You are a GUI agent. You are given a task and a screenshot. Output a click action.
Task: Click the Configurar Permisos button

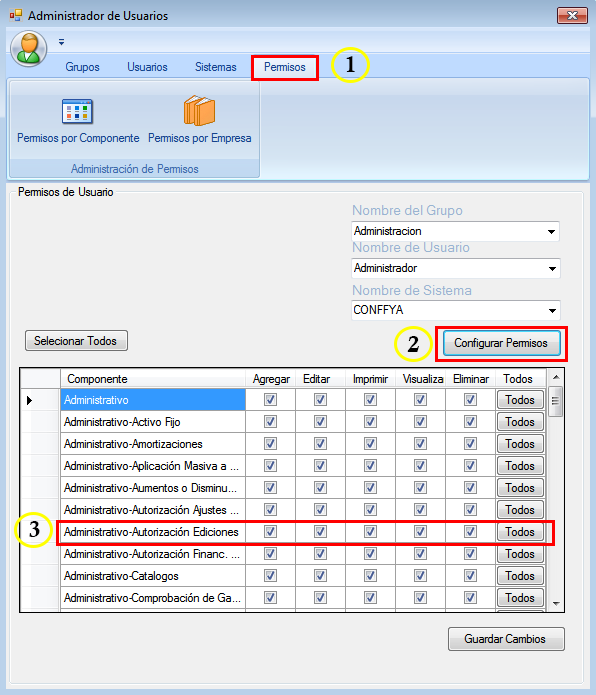(x=501, y=343)
